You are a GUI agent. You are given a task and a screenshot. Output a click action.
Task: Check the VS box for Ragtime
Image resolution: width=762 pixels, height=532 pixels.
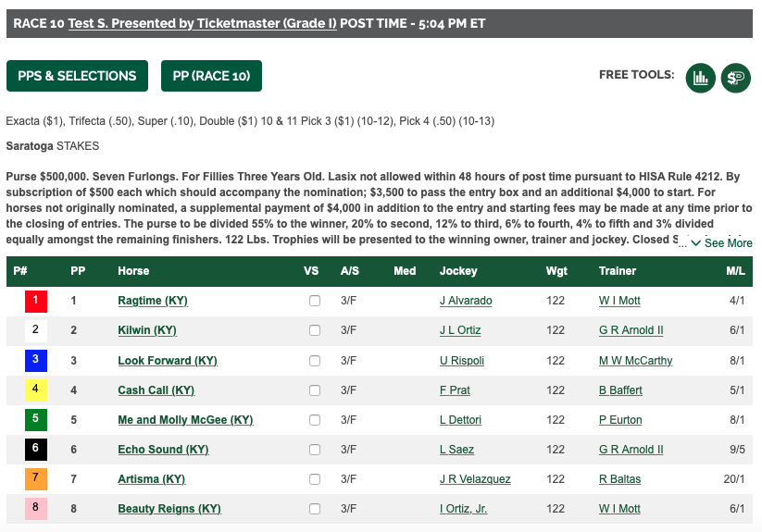point(315,301)
